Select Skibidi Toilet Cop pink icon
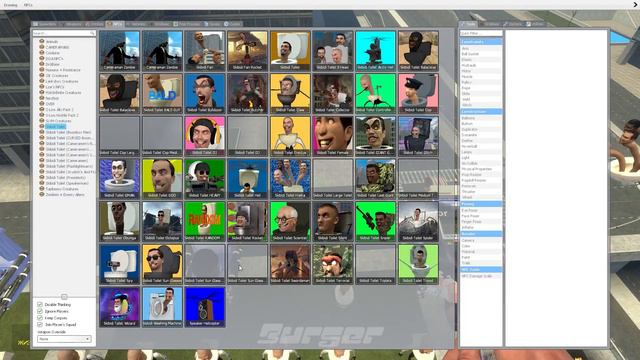This screenshot has width=640, height=360. click(x=418, y=93)
